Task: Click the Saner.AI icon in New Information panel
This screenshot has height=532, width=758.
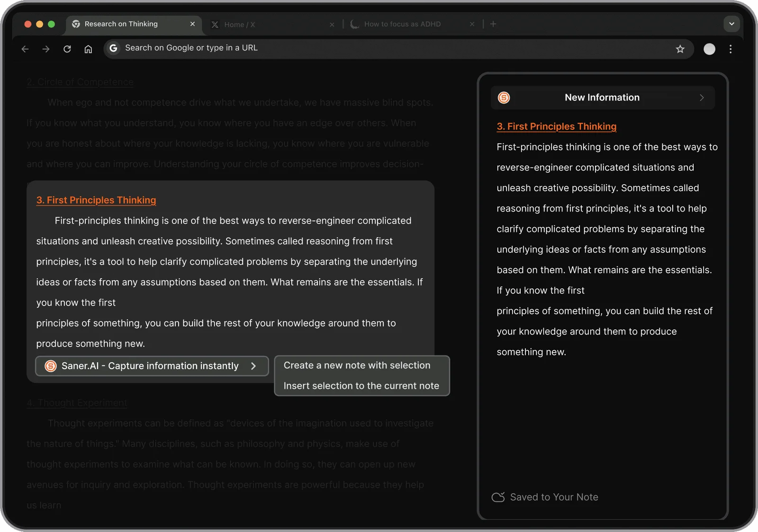Action: (504, 98)
